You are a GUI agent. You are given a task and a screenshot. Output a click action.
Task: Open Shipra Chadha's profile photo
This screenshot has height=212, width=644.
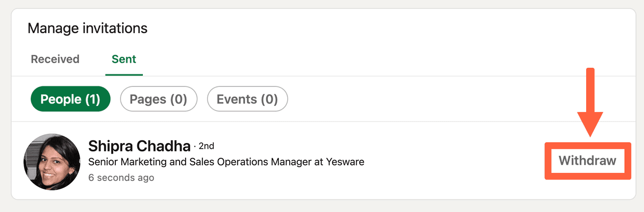click(52, 162)
